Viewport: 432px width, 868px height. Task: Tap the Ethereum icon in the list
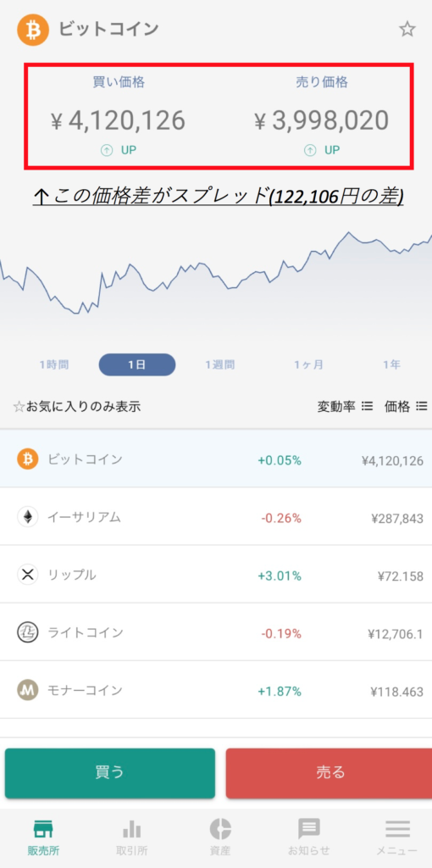(x=28, y=517)
